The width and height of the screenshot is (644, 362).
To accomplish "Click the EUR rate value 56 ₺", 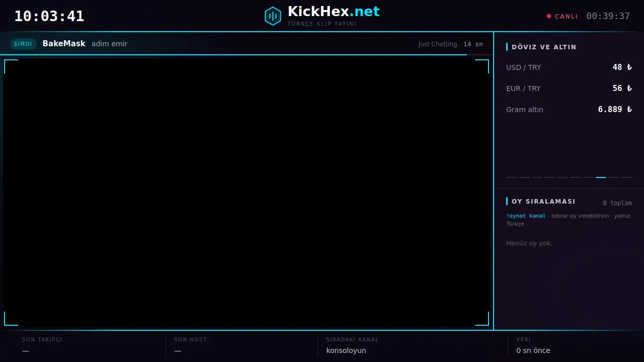I will 622,88.
